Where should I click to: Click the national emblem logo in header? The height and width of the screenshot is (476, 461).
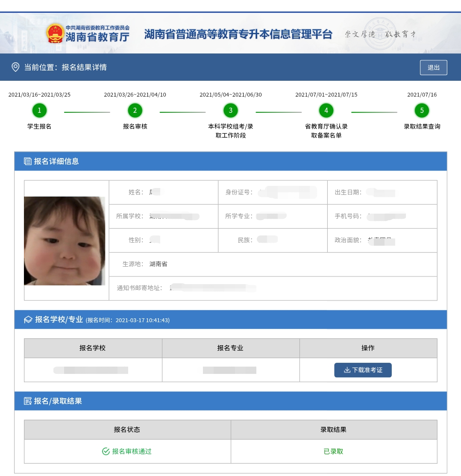click(x=55, y=33)
